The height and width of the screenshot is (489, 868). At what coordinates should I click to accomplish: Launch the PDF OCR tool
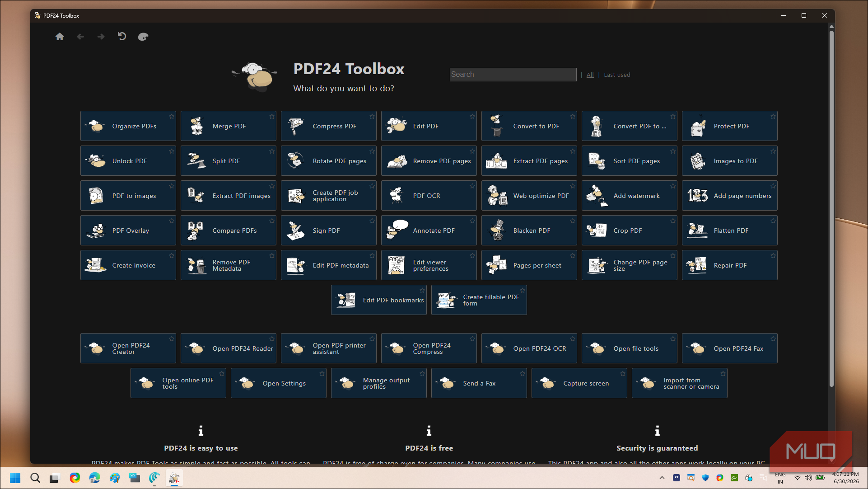point(429,196)
